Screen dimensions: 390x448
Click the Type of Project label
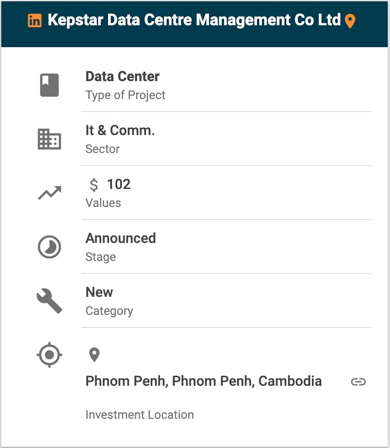click(x=125, y=95)
